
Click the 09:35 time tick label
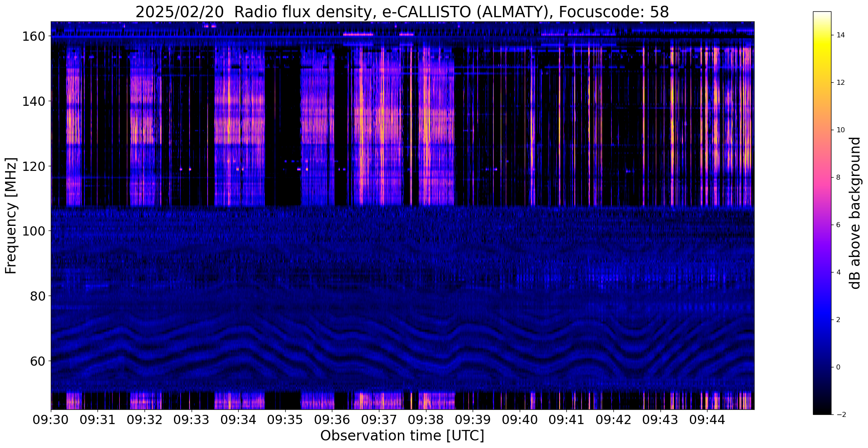click(286, 419)
